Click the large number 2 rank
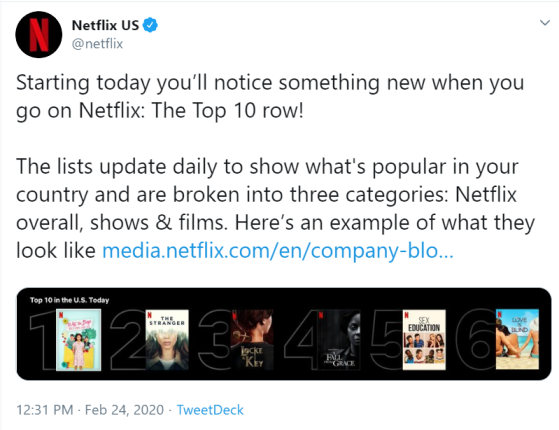Screen dimensions: 559x430 pos(128,339)
